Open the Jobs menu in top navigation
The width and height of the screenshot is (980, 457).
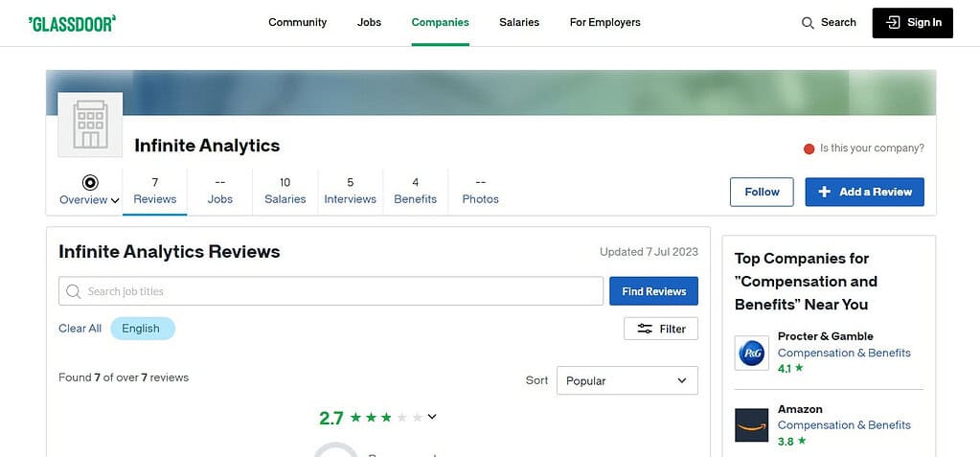click(370, 22)
